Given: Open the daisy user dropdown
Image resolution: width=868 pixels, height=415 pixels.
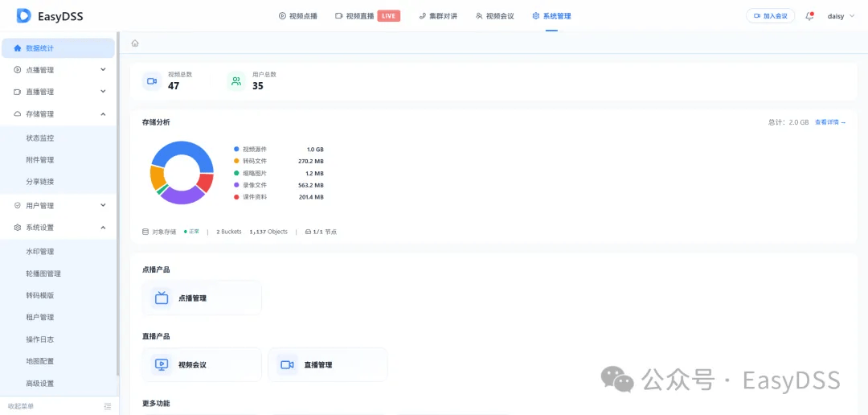Looking at the screenshot, I should [841, 16].
